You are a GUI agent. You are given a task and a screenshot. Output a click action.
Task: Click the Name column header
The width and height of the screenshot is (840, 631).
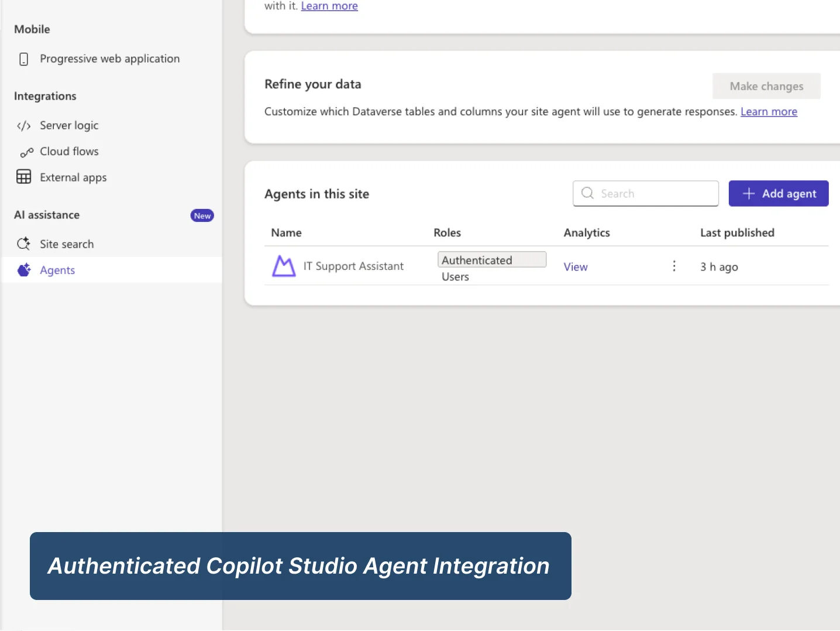tap(286, 233)
